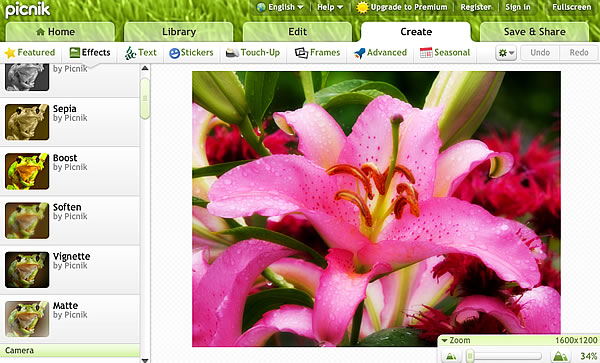Click the Frames icon
The width and height of the screenshot is (600, 363).
(x=302, y=53)
